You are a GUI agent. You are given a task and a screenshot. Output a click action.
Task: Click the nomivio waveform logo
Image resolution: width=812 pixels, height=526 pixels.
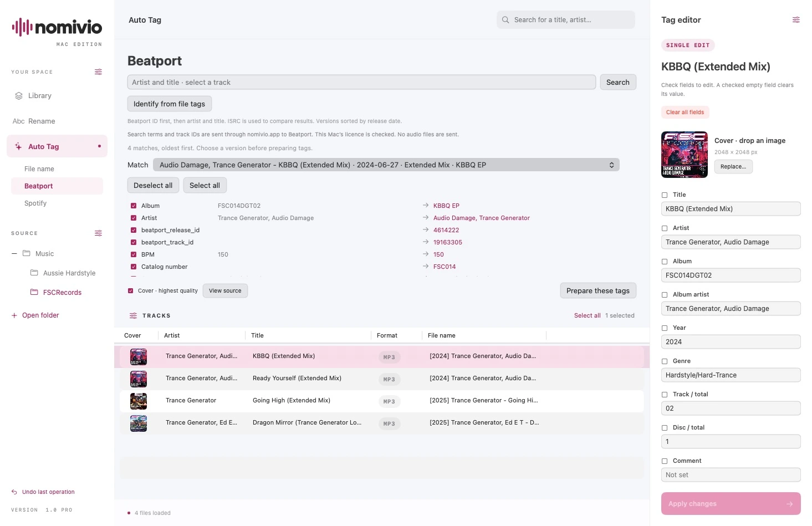(21, 27)
